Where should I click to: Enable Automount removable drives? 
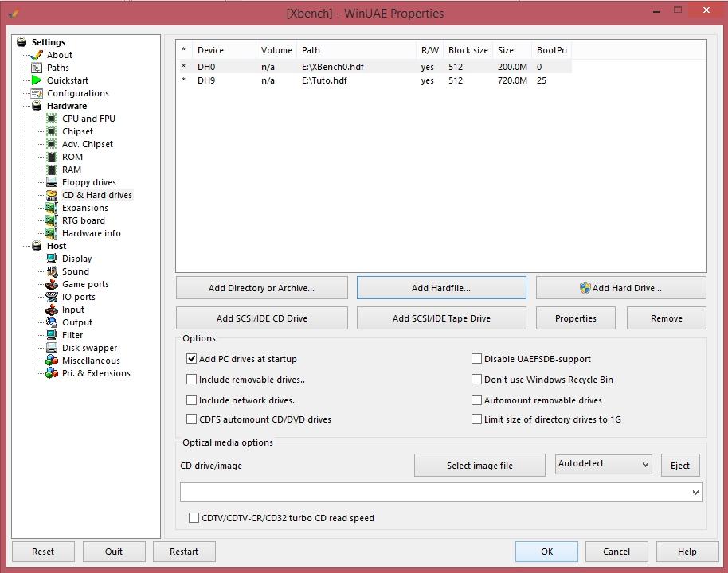tap(476, 400)
